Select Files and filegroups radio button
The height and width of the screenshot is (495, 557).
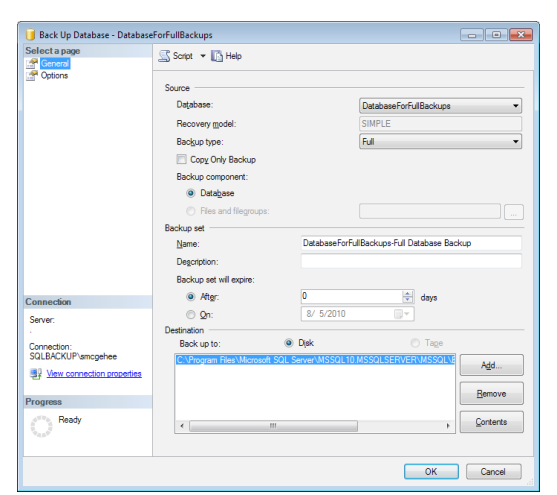pos(191,211)
